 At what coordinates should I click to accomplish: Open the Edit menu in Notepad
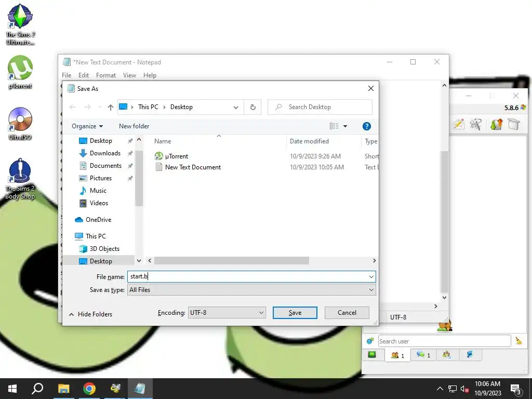(84, 75)
